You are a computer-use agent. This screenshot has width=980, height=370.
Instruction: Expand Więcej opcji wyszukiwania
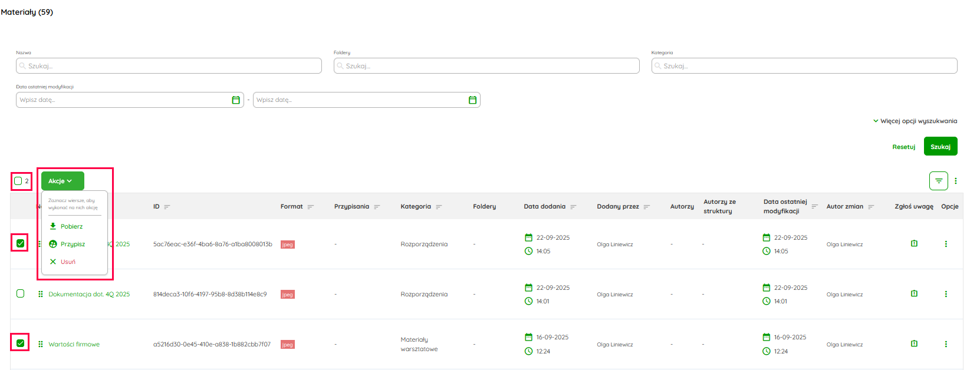pos(915,121)
